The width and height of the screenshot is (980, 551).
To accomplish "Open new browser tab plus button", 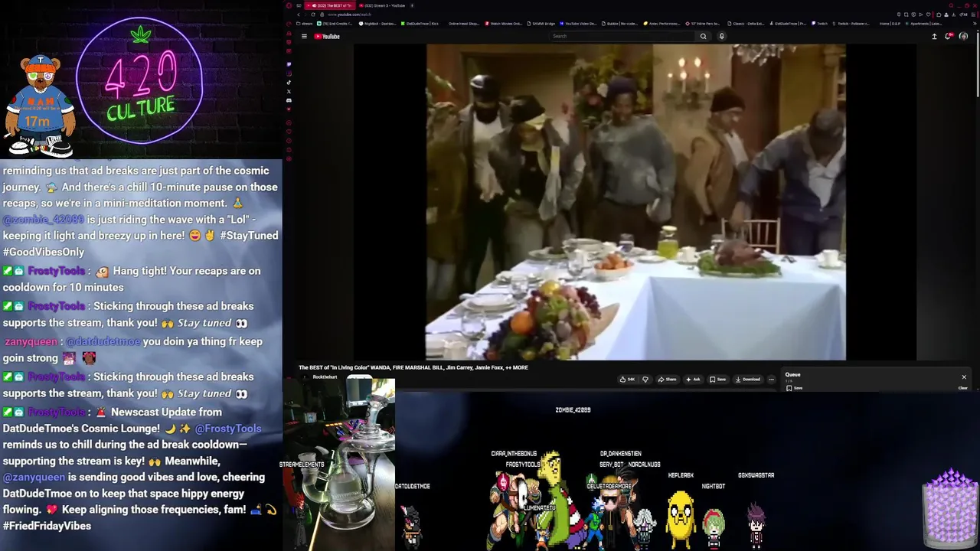I will (412, 5).
